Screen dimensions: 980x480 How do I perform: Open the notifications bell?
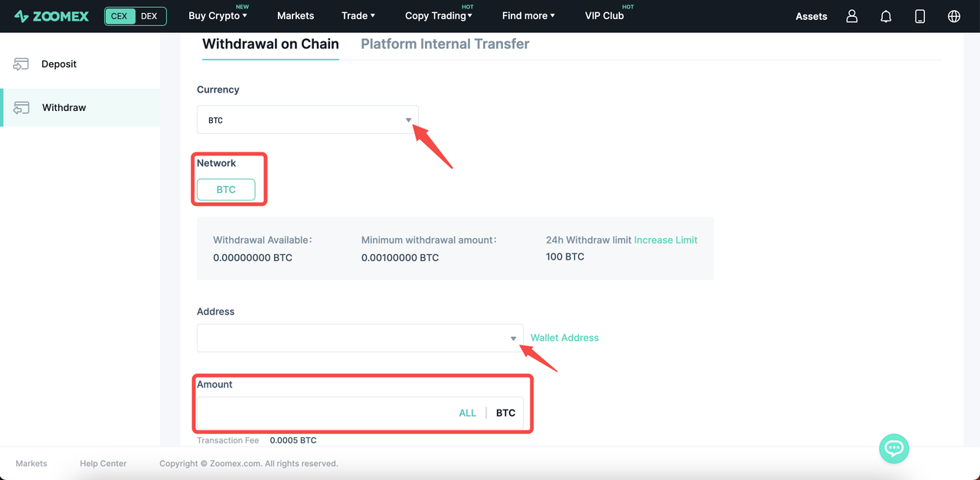pyautogui.click(x=886, y=16)
